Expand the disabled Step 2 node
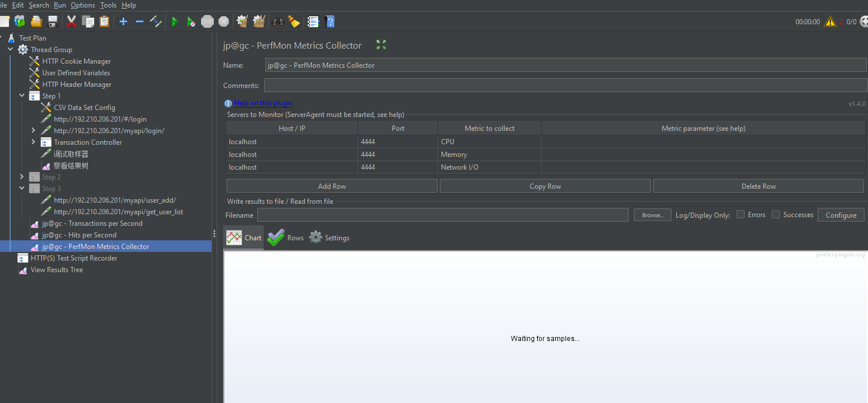Viewport: 868px width, 403px height. pos(22,177)
